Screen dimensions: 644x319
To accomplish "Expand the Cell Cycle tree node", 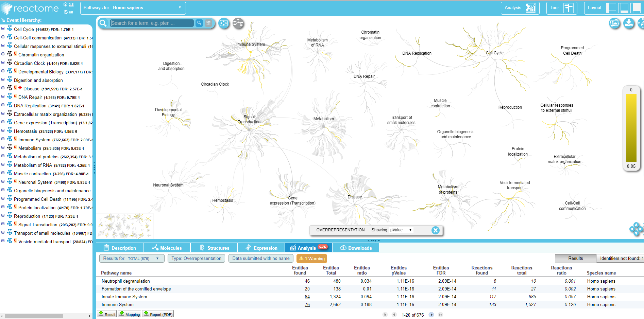I will click(3, 29).
